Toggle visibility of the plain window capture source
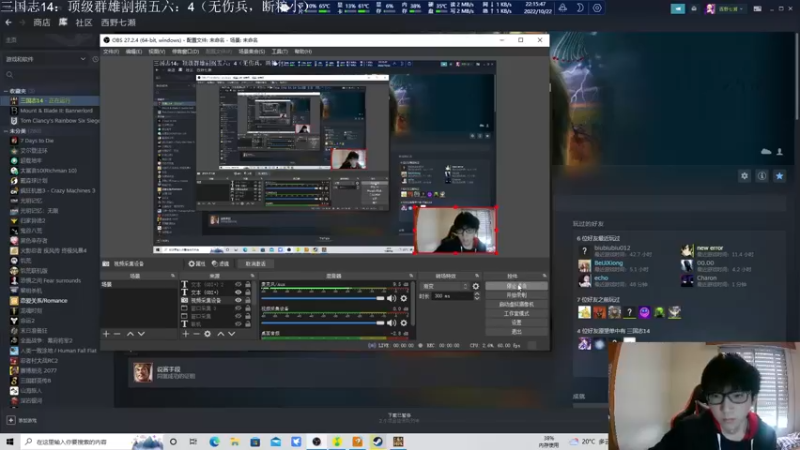800x450 pixels. [x=238, y=316]
